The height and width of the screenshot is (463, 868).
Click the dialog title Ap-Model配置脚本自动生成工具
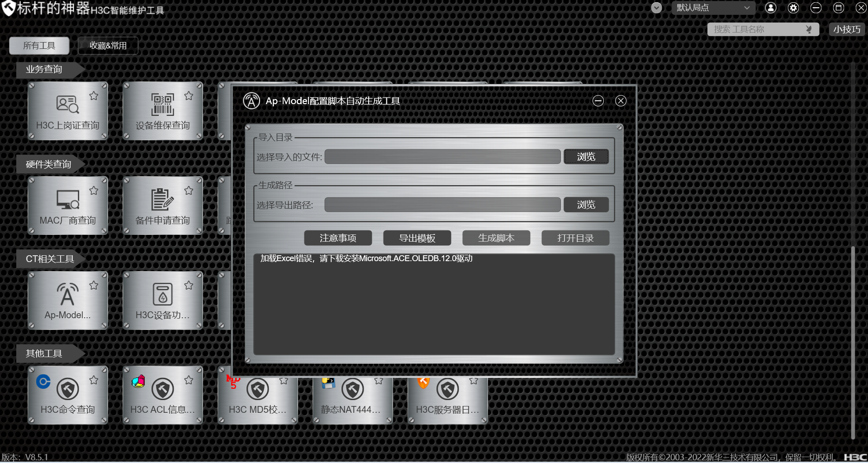[332, 101]
